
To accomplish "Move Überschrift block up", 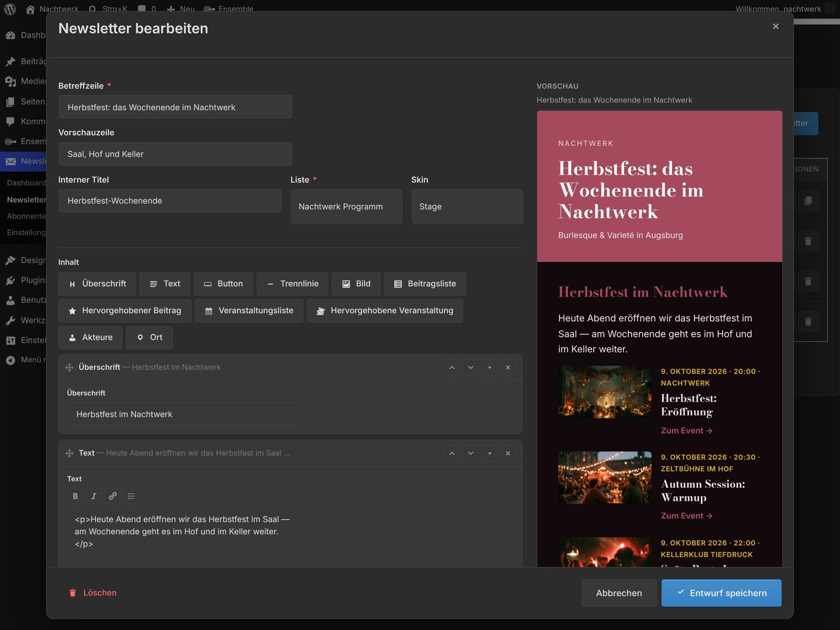I will coord(452,367).
